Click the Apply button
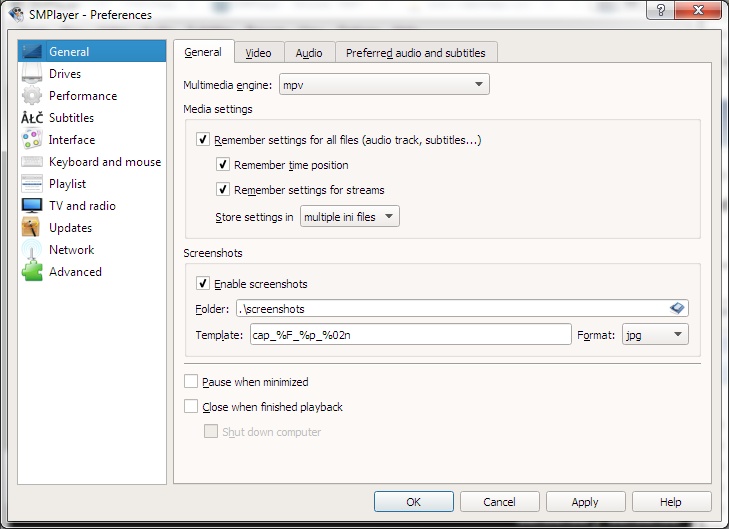The height and width of the screenshot is (529, 729). (585, 502)
